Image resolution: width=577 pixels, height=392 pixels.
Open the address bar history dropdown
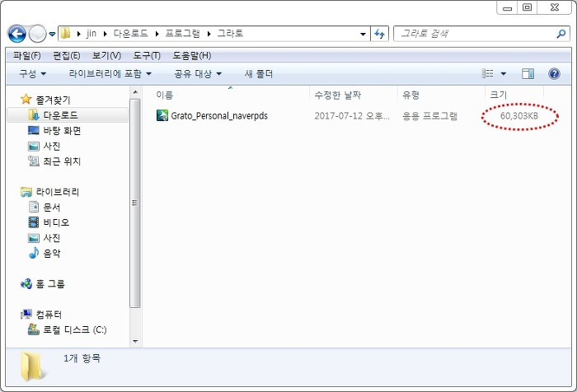click(363, 35)
